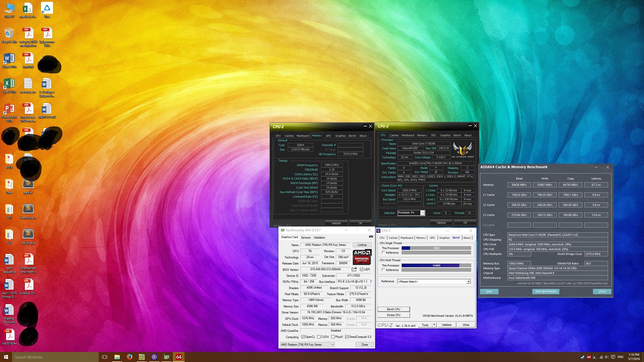
Task: Click the Bus Interface question mark icon
Action: [371, 282]
